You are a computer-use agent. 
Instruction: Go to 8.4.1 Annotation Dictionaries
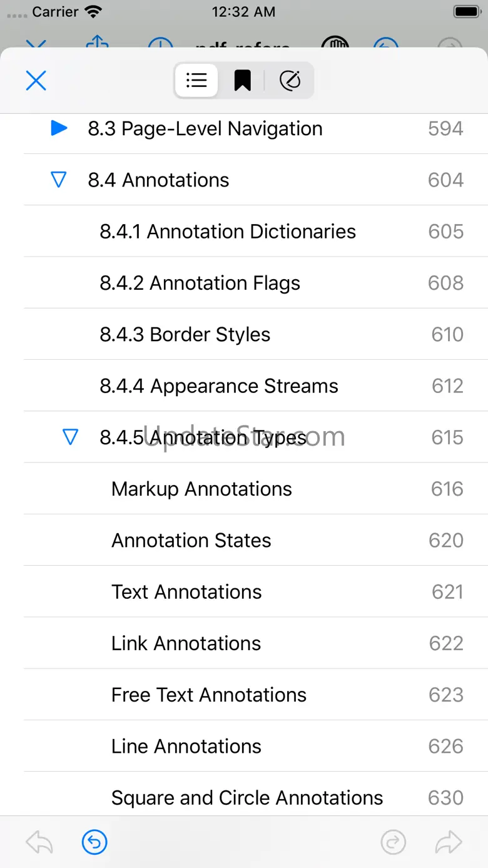pos(228,232)
